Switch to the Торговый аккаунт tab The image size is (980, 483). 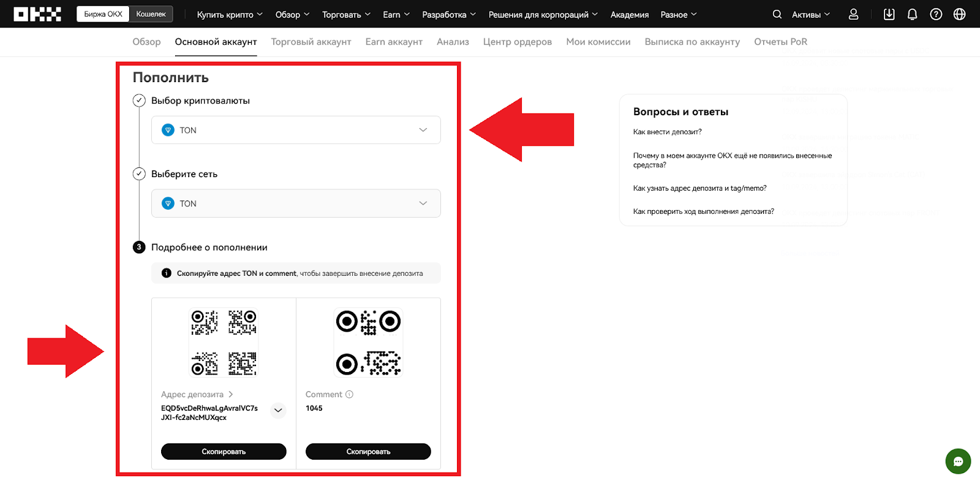pyautogui.click(x=311, y=42)
